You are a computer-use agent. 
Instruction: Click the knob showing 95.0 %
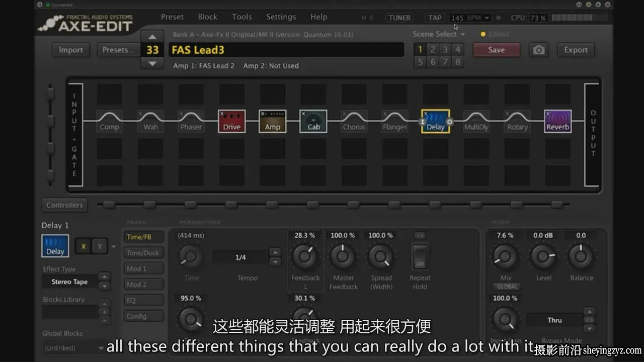[191, 319]
